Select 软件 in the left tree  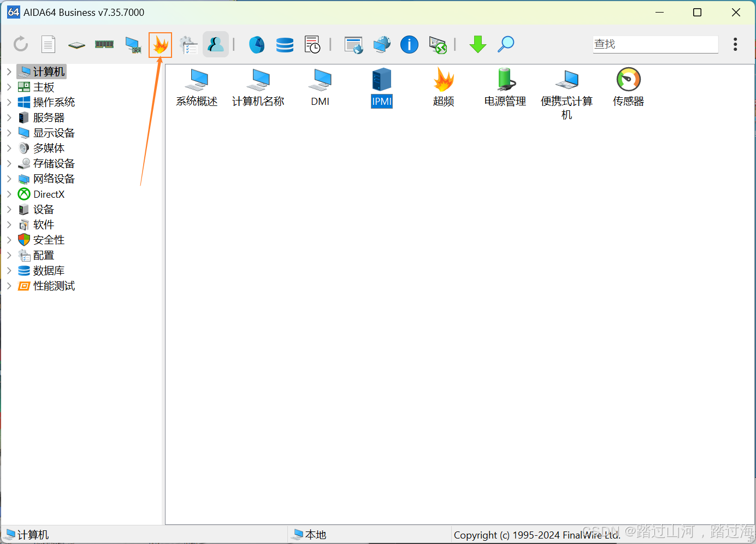(x=36, y=224)
